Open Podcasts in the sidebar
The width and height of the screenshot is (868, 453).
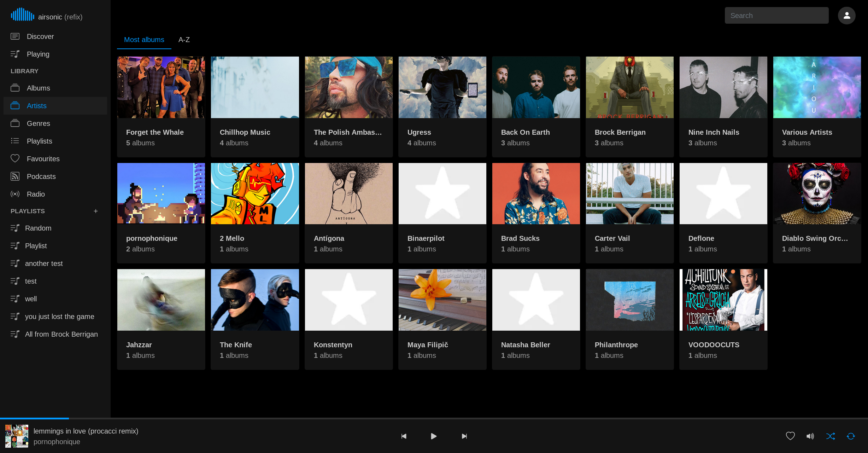pos(41,176)
